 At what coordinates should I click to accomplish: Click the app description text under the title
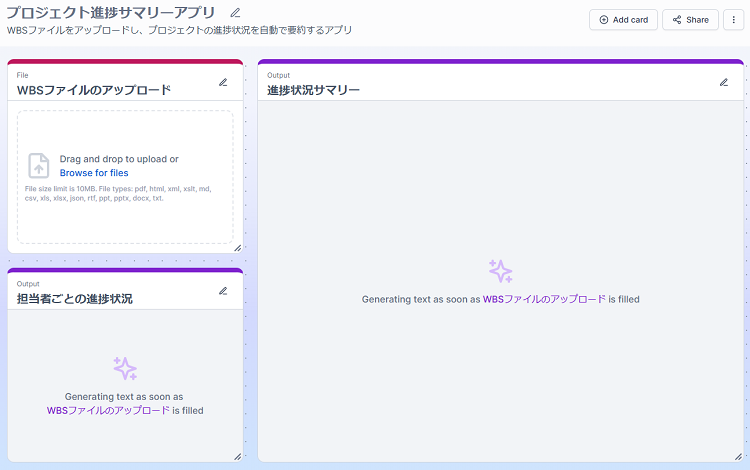coord(179,30)
